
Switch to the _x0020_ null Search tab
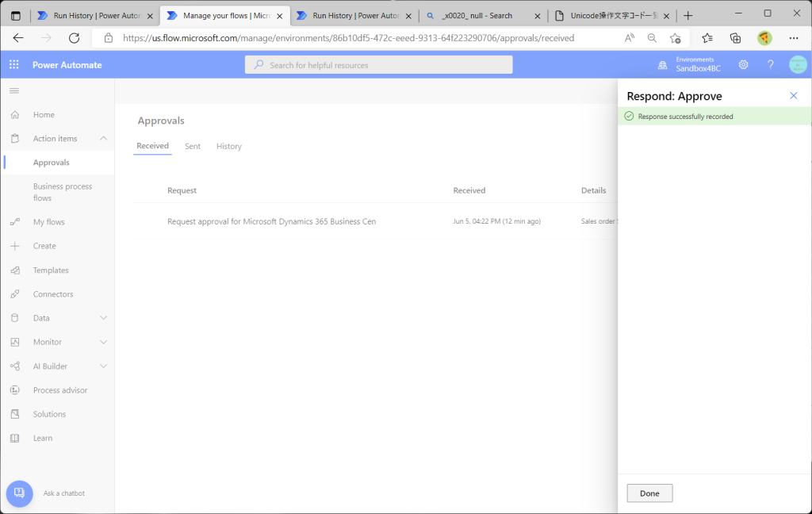point(483,16)
